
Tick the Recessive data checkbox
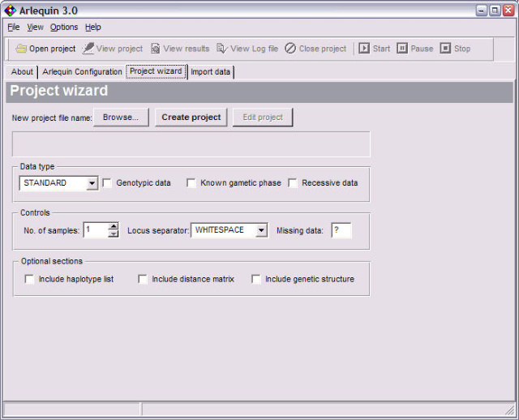293,183
